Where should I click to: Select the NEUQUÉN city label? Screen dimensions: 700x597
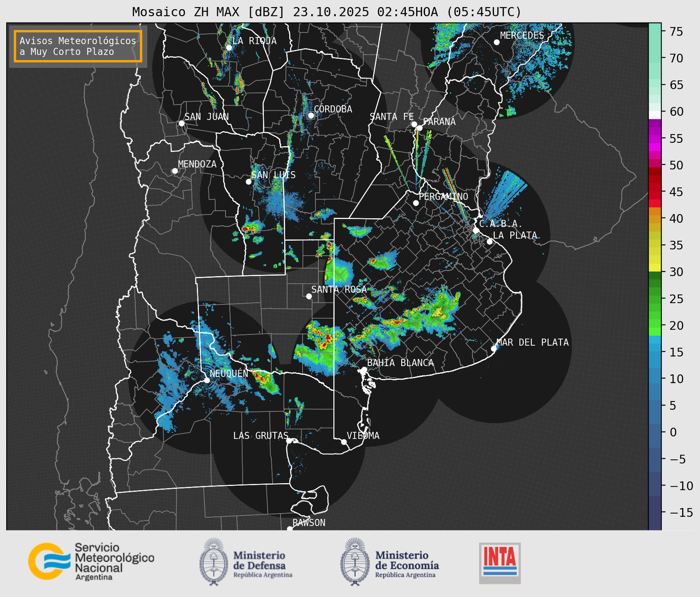tap(229, 373)
